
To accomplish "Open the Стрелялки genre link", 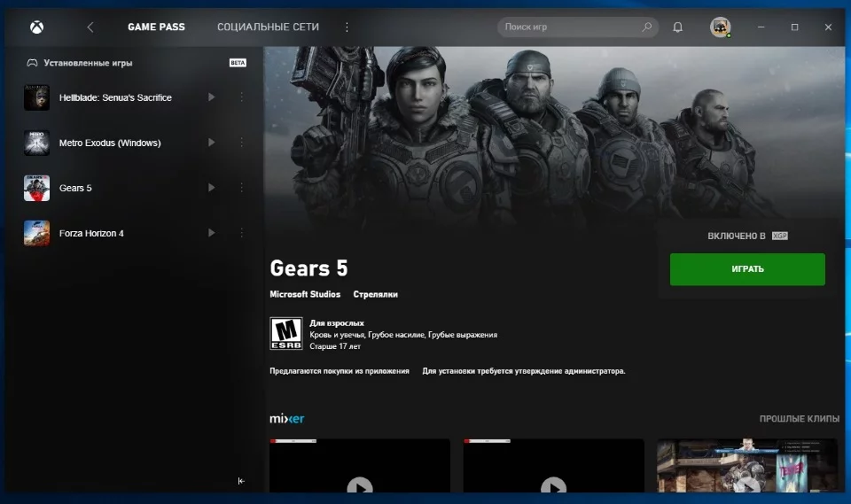I will pos(376,294).
